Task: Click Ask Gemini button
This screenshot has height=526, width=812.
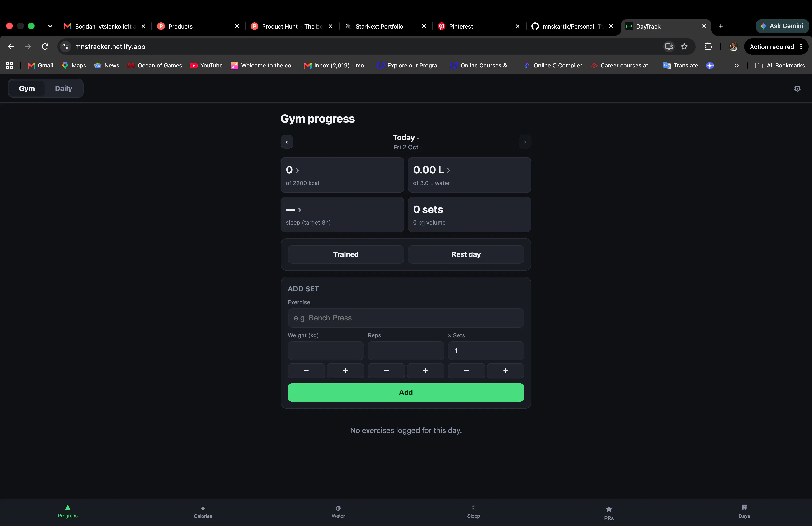Action: point(782,26)
